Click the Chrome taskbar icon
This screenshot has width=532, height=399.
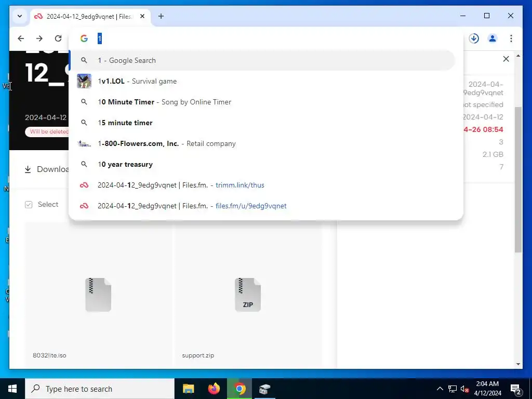pos(240,389)
